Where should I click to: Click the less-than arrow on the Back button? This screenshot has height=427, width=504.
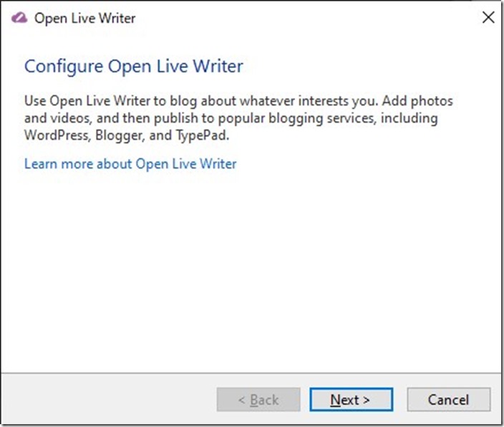[242, 400]
